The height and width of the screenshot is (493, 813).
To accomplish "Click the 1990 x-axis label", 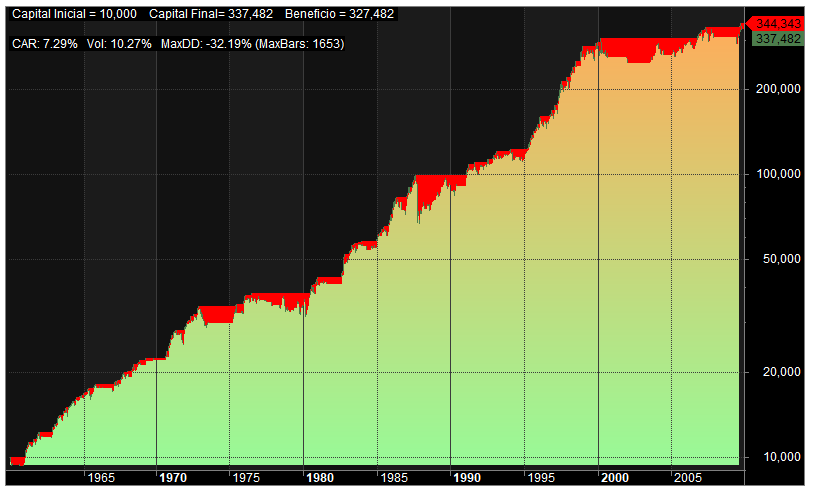I will point(467,477).
